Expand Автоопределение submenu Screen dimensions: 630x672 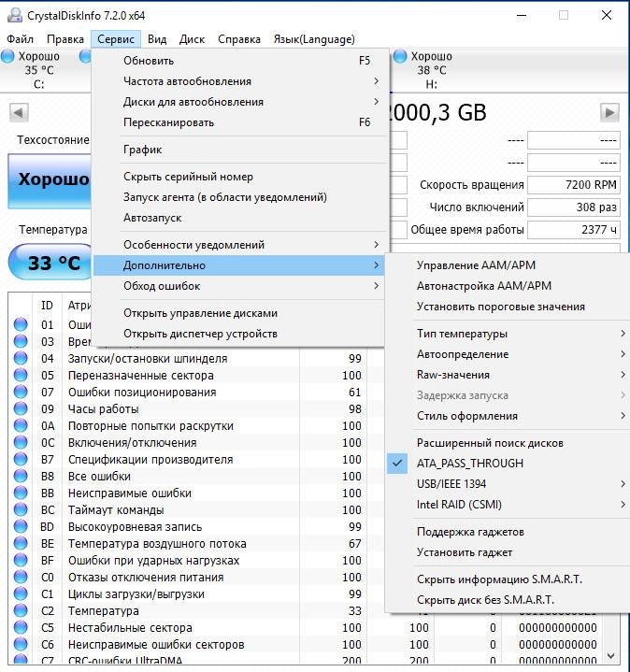tap(508, 354)
